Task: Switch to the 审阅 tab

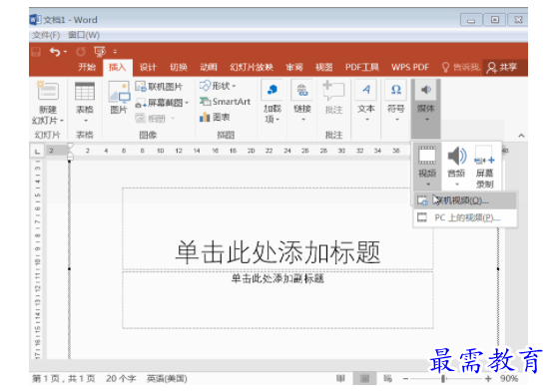Action: [294, 67]
